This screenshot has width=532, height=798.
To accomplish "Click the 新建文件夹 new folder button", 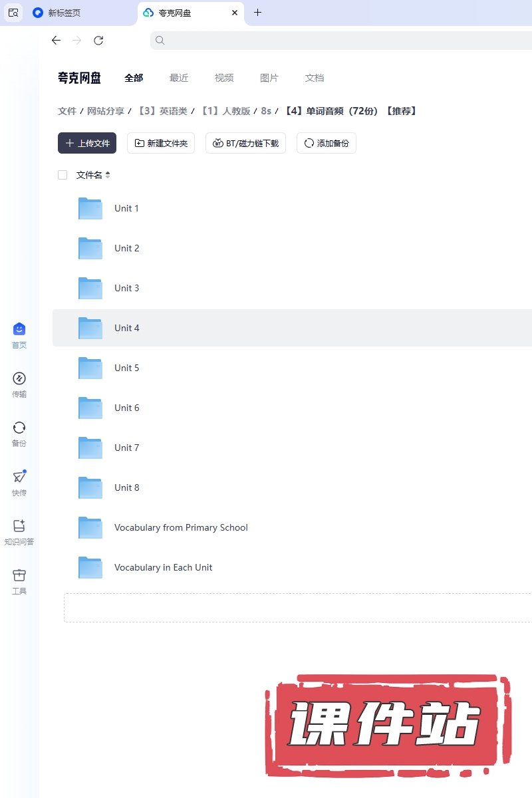I will [161, 143].
